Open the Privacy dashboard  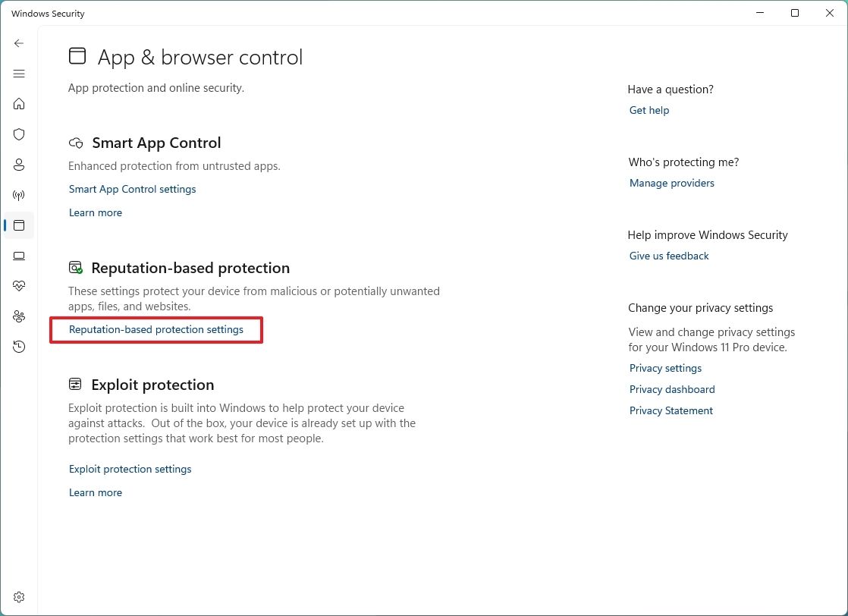pos(671,389)
